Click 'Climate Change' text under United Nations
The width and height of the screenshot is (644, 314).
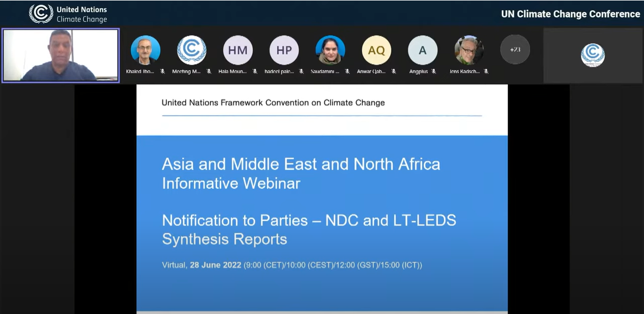(x=81, y=20)
